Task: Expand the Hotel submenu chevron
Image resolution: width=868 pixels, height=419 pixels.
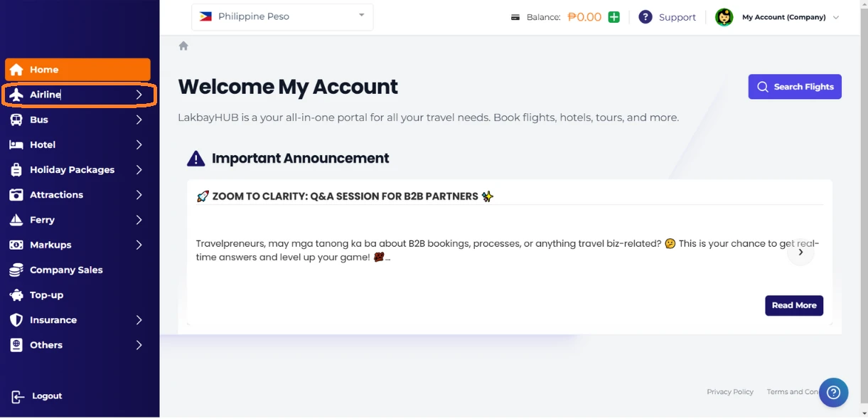Action: tap(139, 144)
